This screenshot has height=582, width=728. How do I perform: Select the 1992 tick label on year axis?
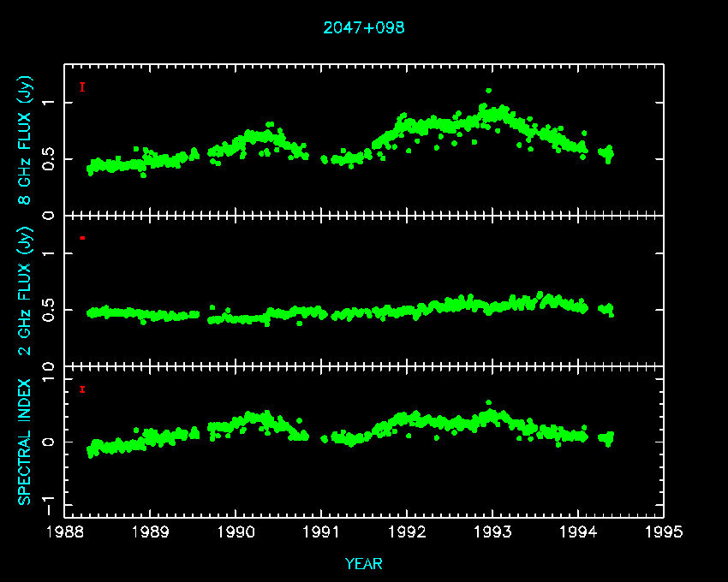[x=407, y=532]
